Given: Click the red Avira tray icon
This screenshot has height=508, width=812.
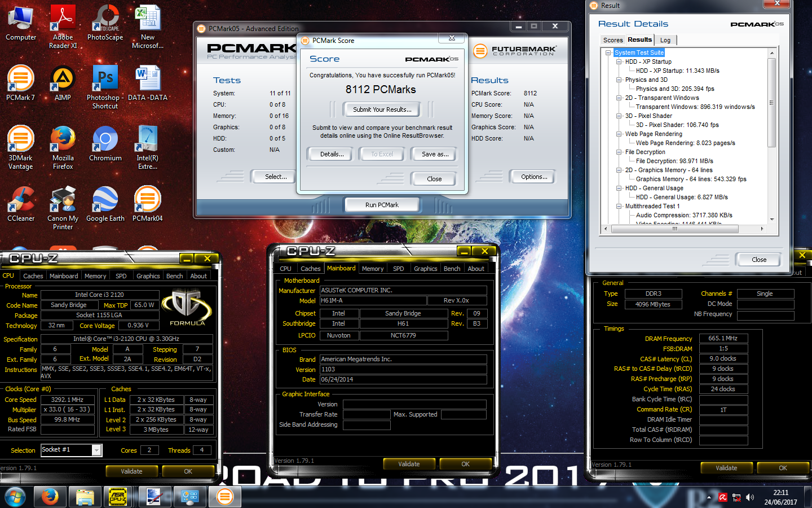Looking at the screenshot, I should [723, 497].
